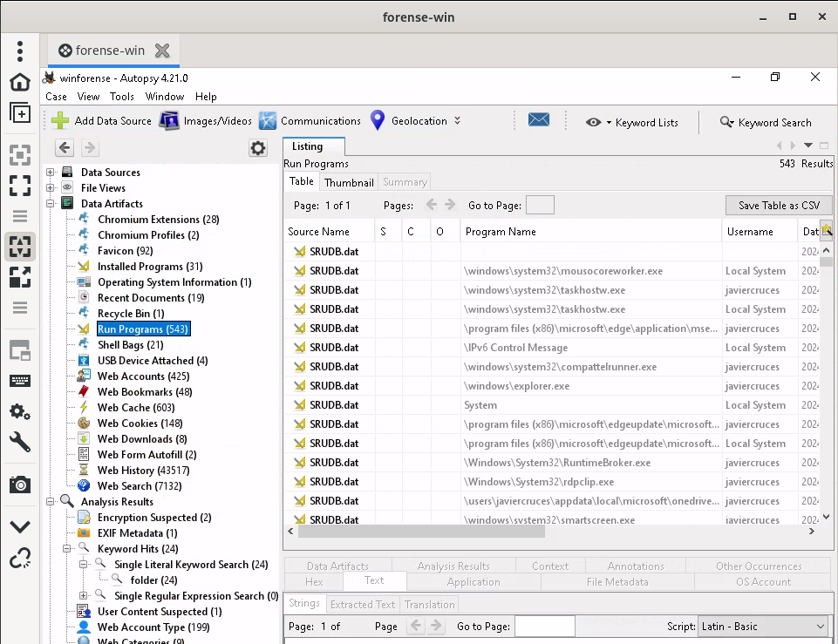838x644 pixels.
Task: Open the Tools menu
Action: click(x=122, y=97)
